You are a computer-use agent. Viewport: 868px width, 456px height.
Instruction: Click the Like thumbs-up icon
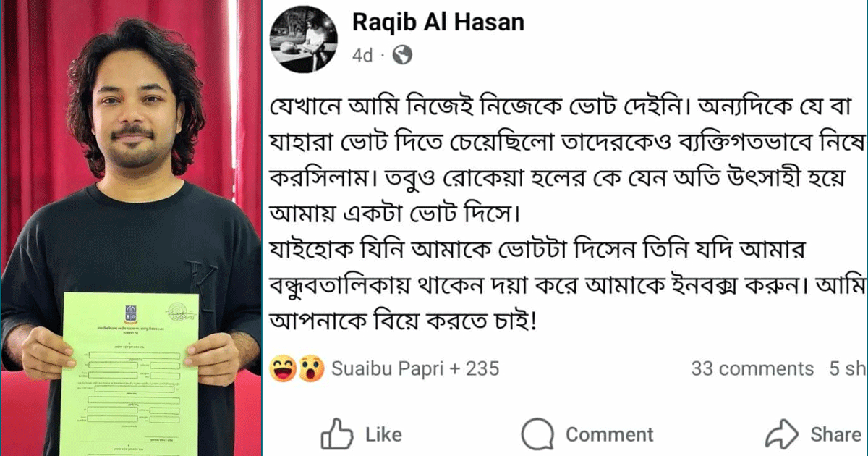(x=336, y=434)
